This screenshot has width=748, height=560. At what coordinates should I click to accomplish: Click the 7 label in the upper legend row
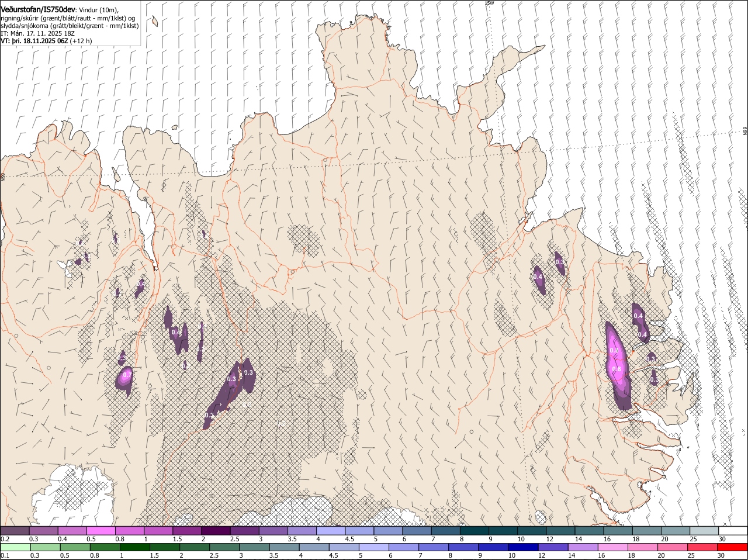pyautogui.click(x=433, y=539)
